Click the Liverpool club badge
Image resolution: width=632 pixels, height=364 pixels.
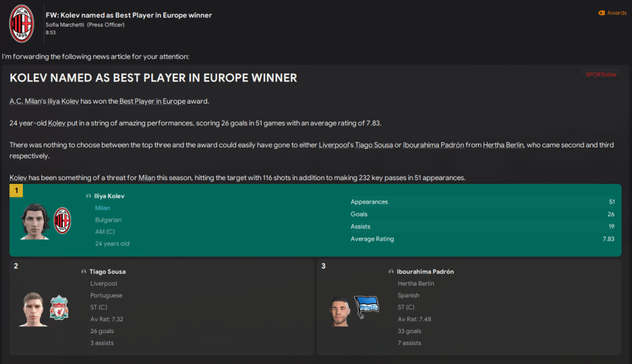[x=59, y=307]
